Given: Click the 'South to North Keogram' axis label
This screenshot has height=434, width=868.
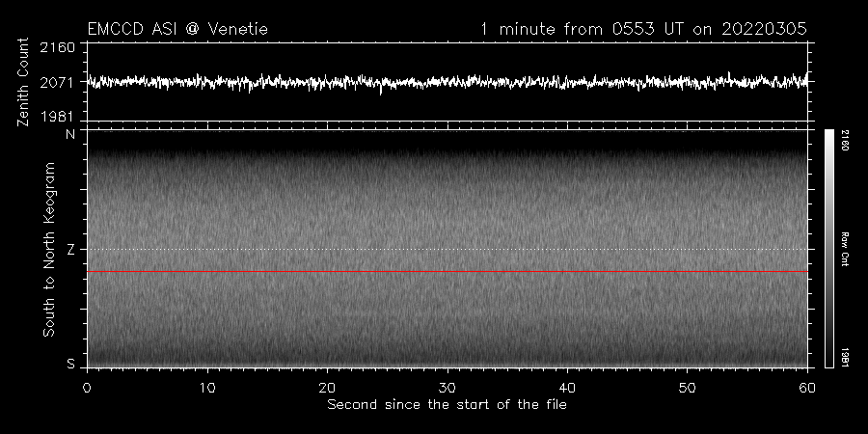Looking at the screenshot, I should click(49, 249).
